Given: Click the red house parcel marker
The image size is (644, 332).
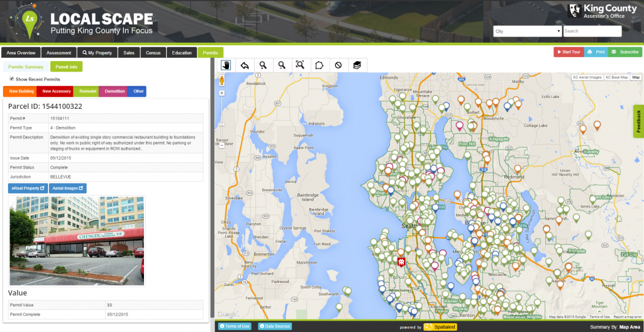Looking at the screenshot, I should (401, 262).
